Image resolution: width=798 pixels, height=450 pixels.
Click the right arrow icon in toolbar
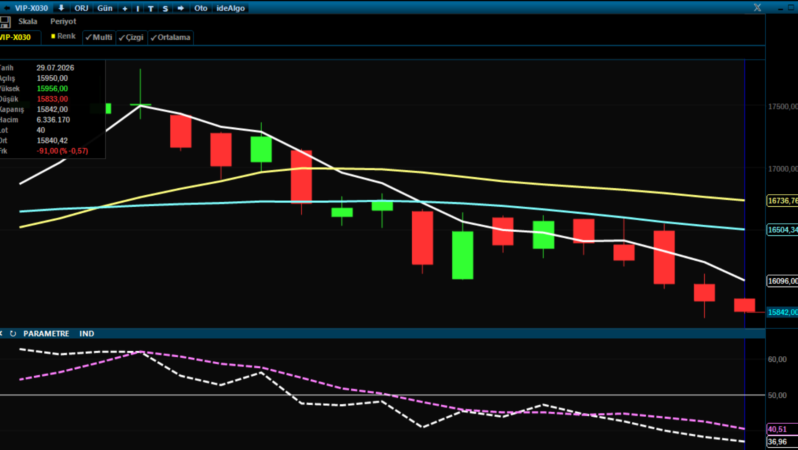click(181, 8)
